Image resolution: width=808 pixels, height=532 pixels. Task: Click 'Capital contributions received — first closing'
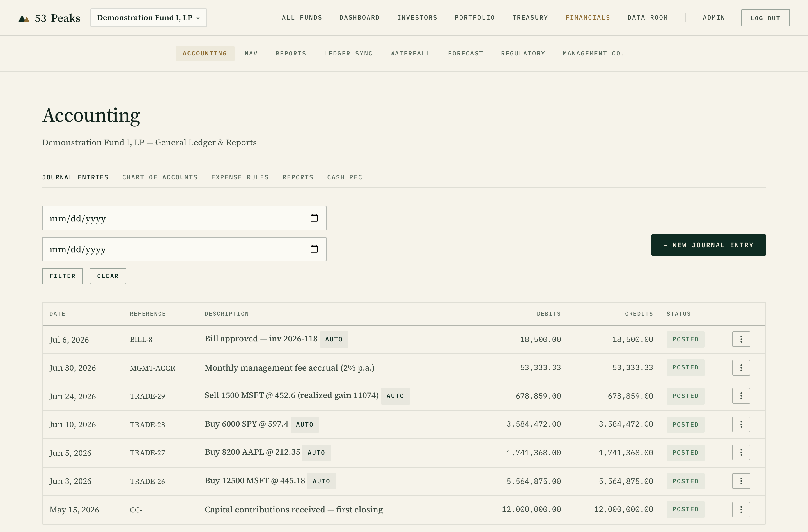pyautogui.click(x=294, y=510)
